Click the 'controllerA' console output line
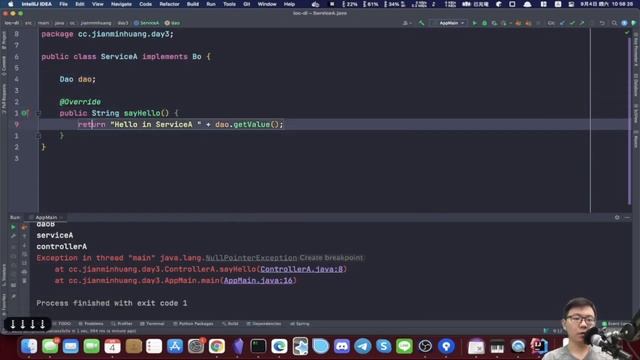 click(62, 247)
